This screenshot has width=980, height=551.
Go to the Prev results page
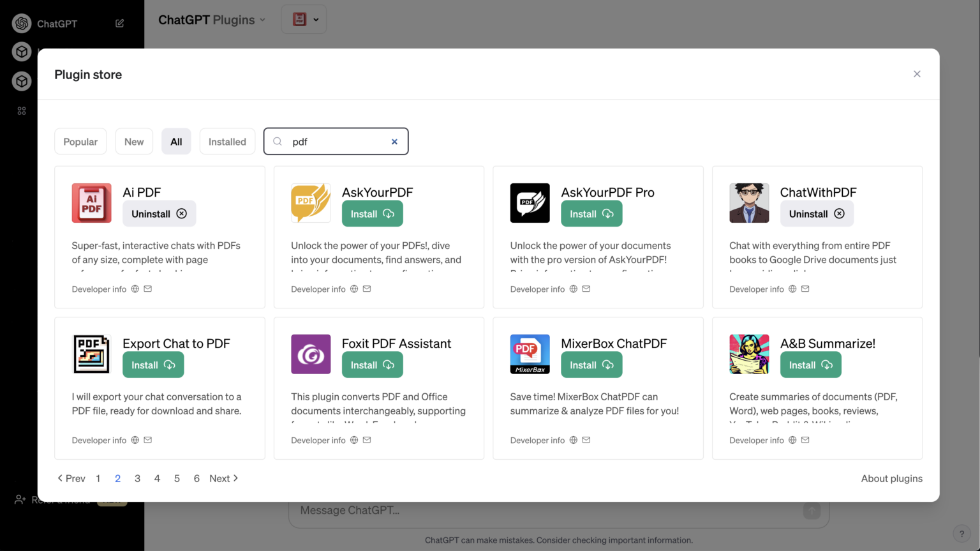[71, 478]
